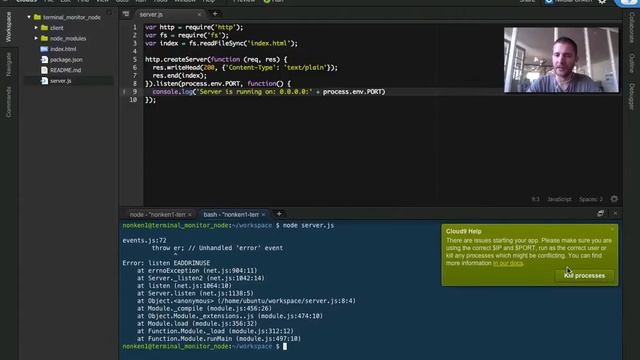Open the Commands side panel tab
Image resolution: width=640 pixels, height=360 pixels.
pos(9,102)
